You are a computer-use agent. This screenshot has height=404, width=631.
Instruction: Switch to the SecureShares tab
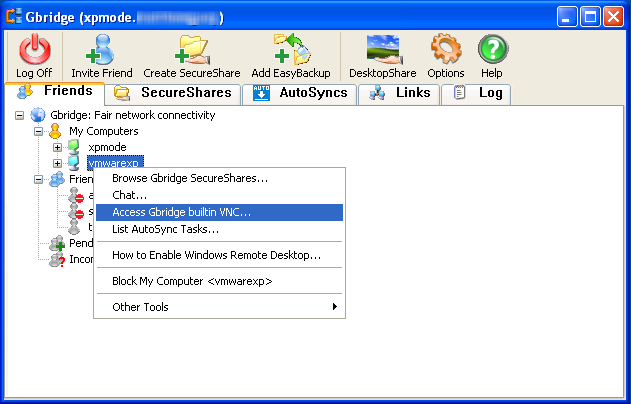point(173,93)
